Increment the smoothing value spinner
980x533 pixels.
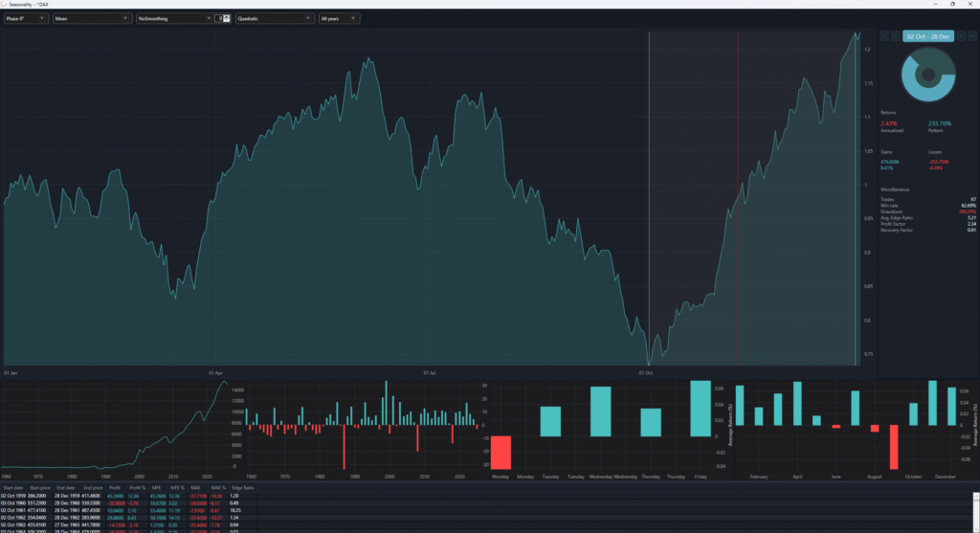point(227,16)
